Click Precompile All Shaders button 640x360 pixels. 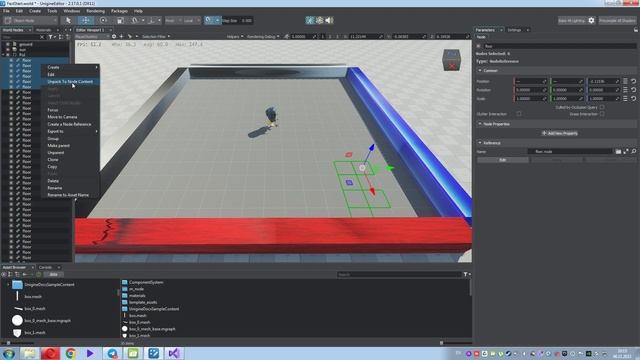[x=617, y=20]
